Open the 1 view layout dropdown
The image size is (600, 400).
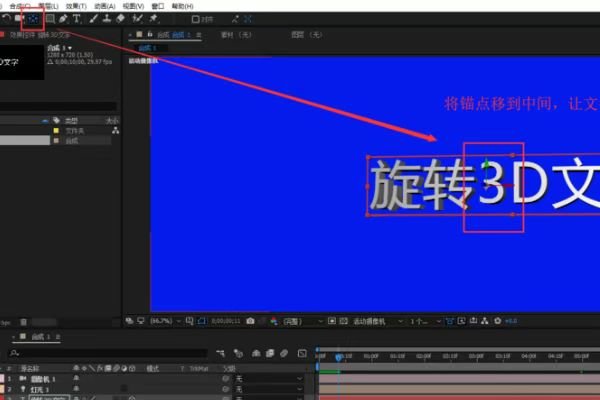tap(426, 321)
